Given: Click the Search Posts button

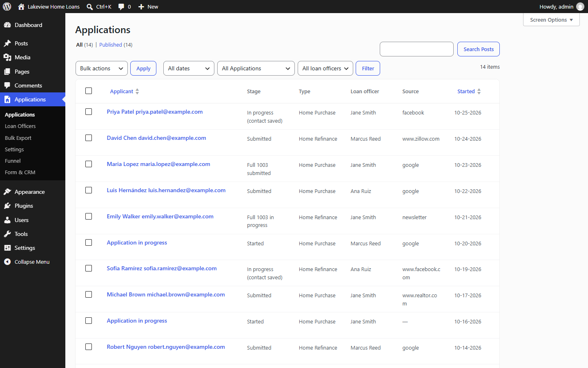Looking at the screenshot, I should point(479,49).
